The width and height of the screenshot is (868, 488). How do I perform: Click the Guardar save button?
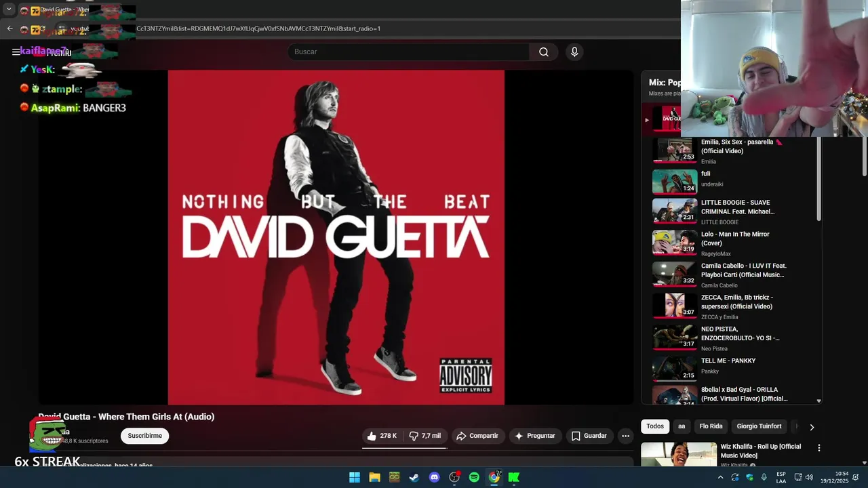coord(589,436)
